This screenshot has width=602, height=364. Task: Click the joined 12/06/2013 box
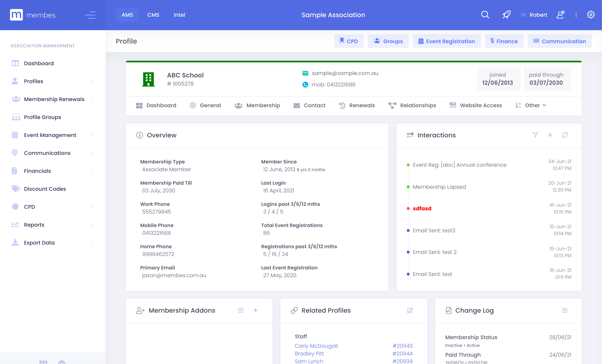499,79
